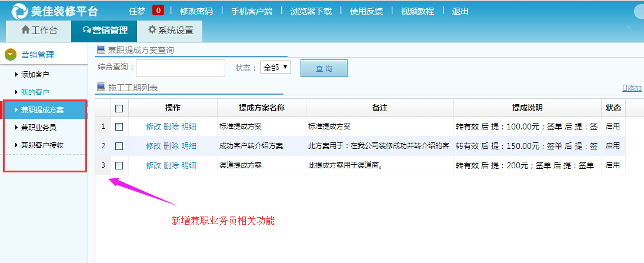644x263 pixels.
Task: Open 修改密码 in the top menu
Action: tap(196, 11)
